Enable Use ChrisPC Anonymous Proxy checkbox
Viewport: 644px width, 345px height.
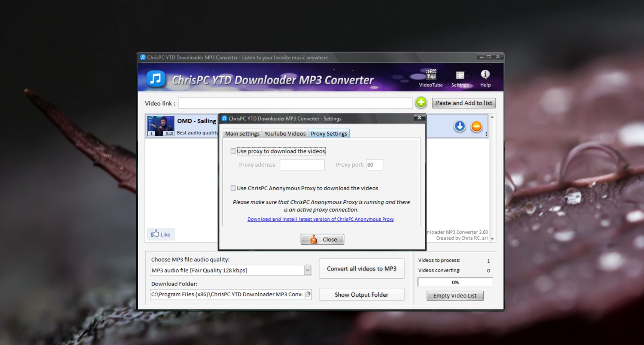pyautogui.click(x=233, y=188)
